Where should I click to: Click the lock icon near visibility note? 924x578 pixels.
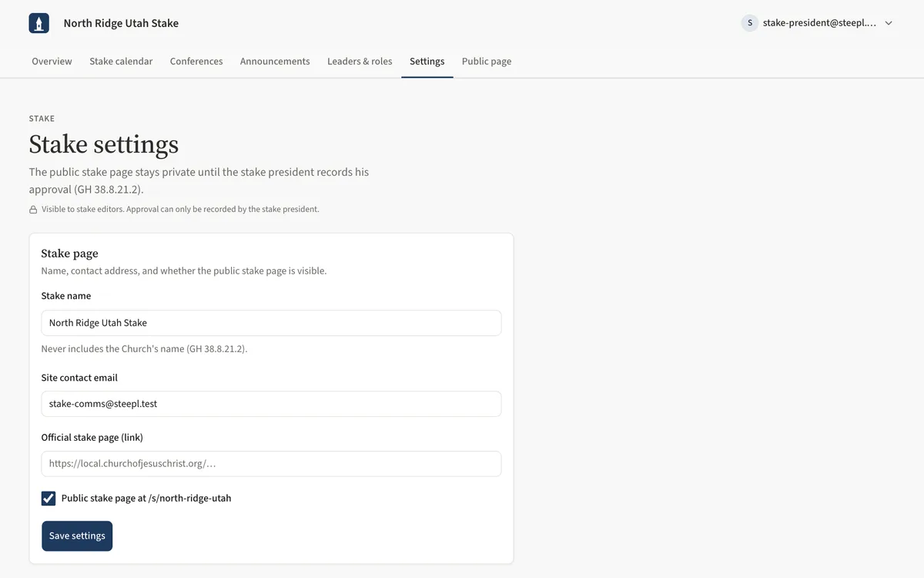click(33, 210)
